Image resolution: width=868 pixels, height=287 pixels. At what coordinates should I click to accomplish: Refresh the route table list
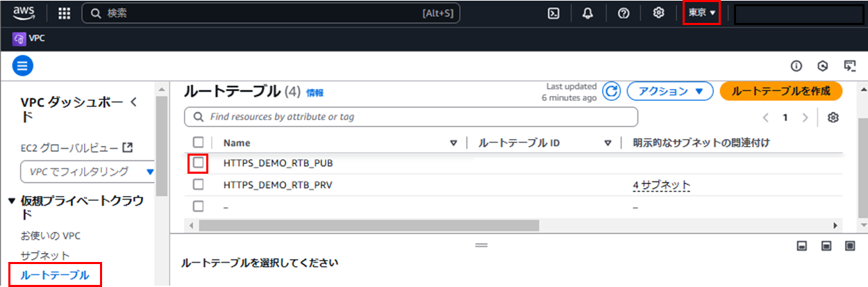tap(611, 91)
